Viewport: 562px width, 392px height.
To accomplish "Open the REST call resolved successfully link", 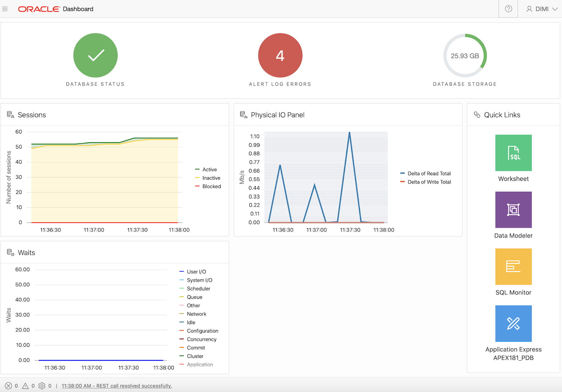I will (117, 386).
